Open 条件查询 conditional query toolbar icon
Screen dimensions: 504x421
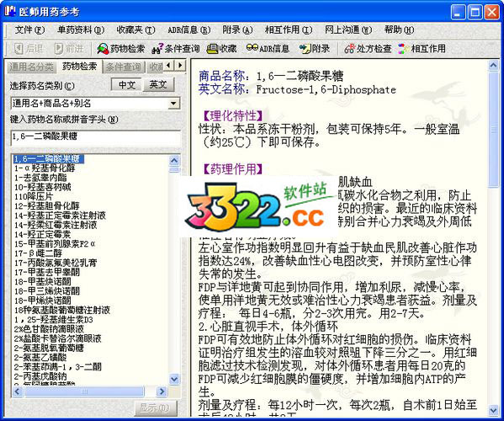(x=157, y=49)
